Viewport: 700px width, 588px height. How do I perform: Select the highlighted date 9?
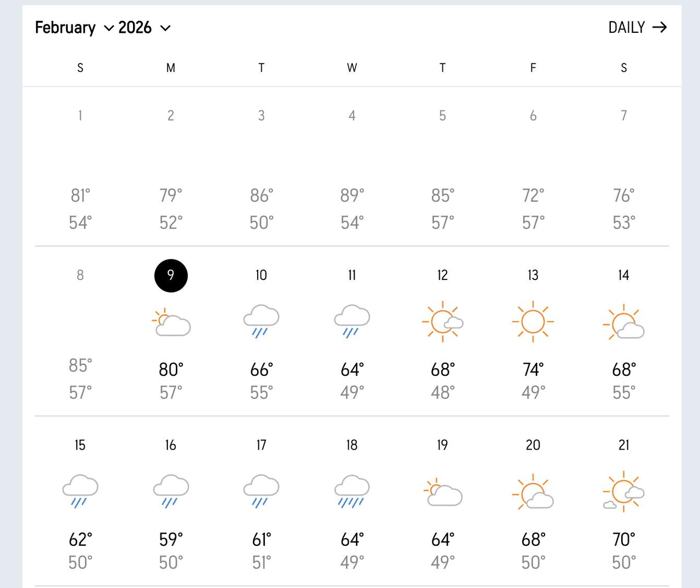pos(171,275)
